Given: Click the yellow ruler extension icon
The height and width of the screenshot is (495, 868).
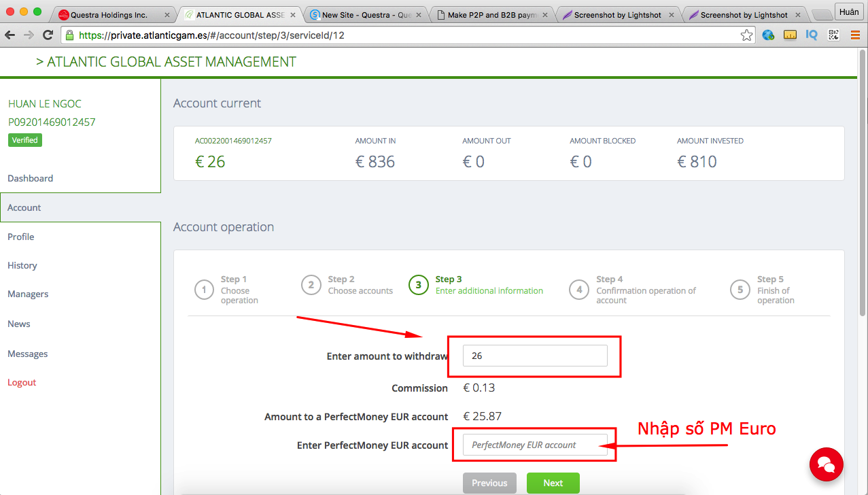Looking at the screenshot, I should click(x=790, y=35).
